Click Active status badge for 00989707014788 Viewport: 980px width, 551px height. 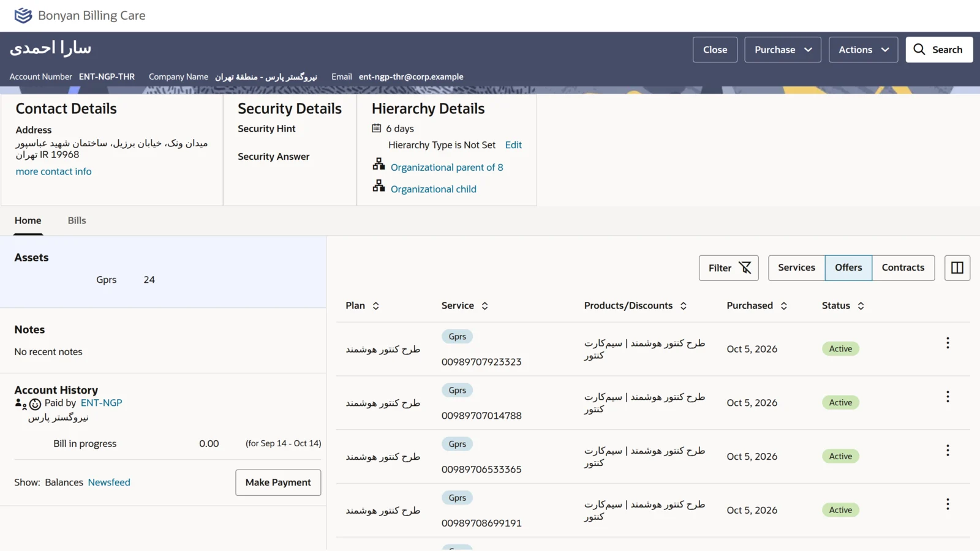point(840,403)
